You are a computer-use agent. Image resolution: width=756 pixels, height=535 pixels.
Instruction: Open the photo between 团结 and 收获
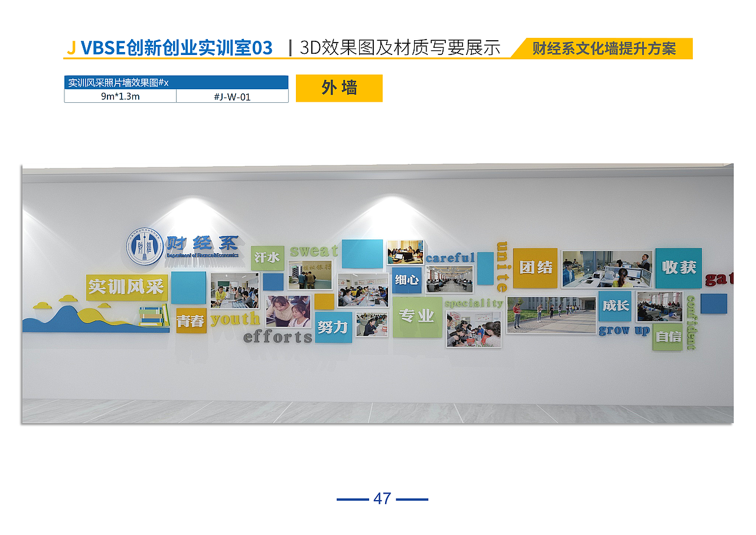tap(607, 269)
